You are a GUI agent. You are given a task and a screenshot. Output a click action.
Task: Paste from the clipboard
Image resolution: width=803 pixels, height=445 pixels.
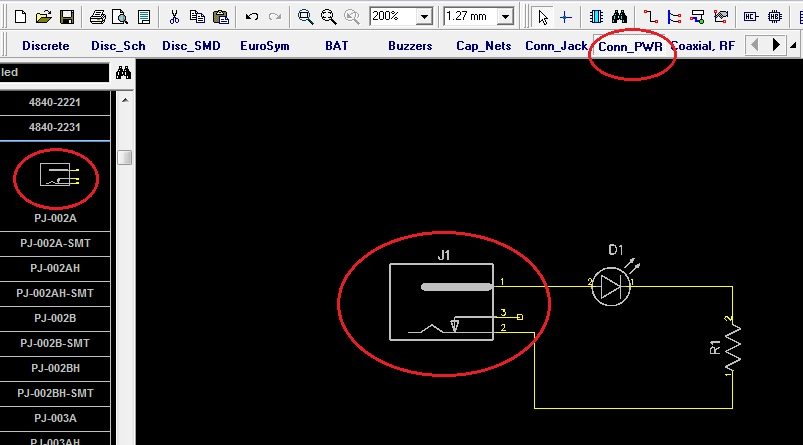coord(221,17)
